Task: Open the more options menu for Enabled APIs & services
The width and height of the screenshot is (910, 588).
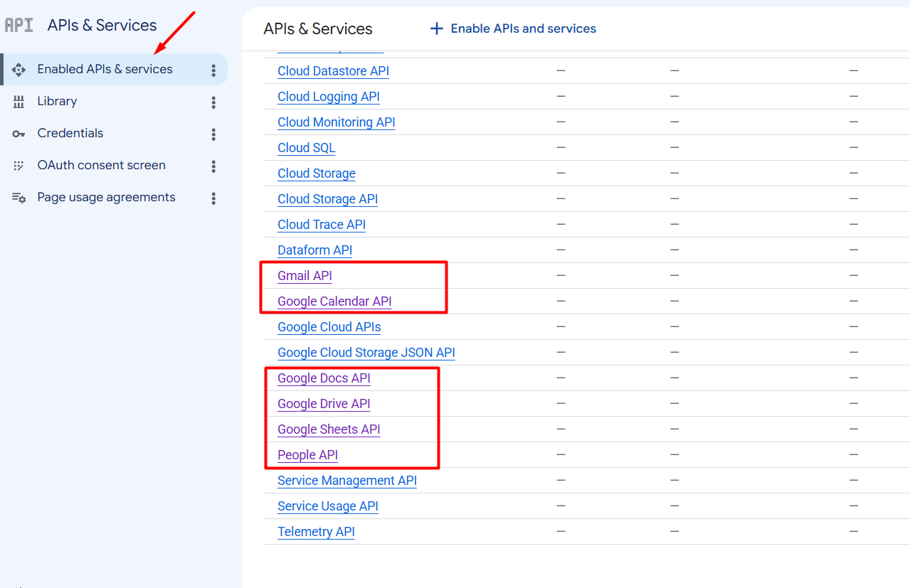Action: [213, 70]
